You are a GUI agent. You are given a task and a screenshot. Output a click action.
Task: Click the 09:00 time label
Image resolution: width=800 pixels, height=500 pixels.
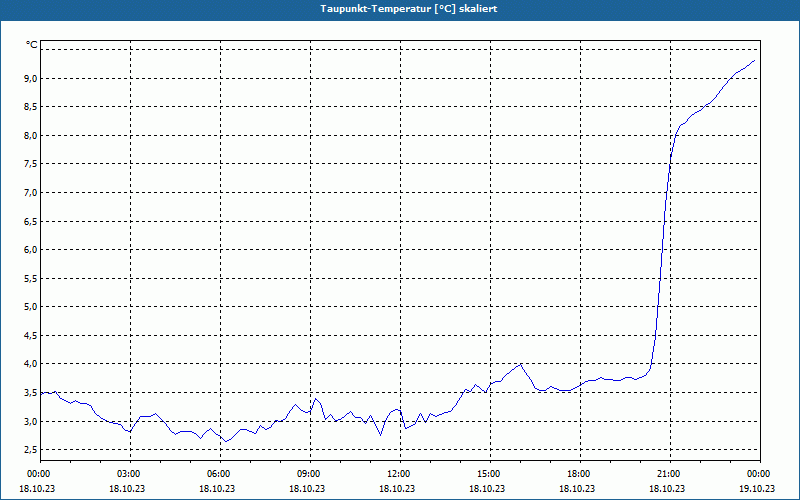point(310,474)
